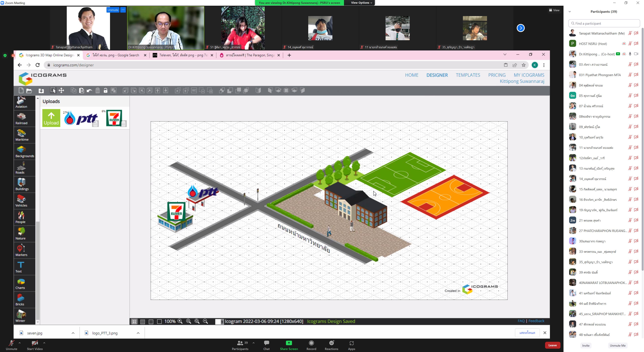The width and height of the screenshot is (644, 352).
Task: Expand View Options dropdown in Zoom
Action: 361,3
